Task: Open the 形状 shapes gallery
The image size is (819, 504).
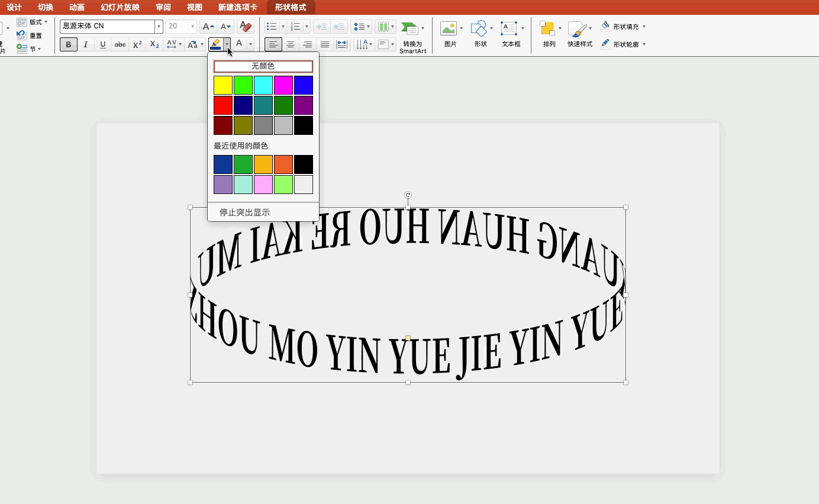Action: pyautogui.click(x=479, y=28)
